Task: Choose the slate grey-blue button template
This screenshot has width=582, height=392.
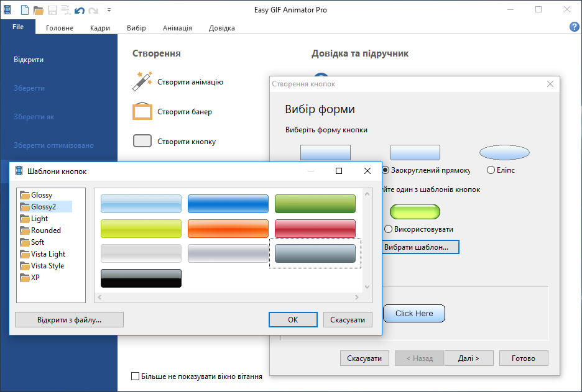Action: [x=315, y=253]
